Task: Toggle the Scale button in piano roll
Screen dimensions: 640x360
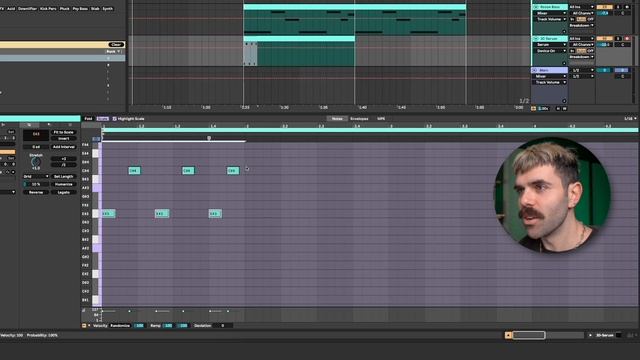Action: (x=102, y=119)
